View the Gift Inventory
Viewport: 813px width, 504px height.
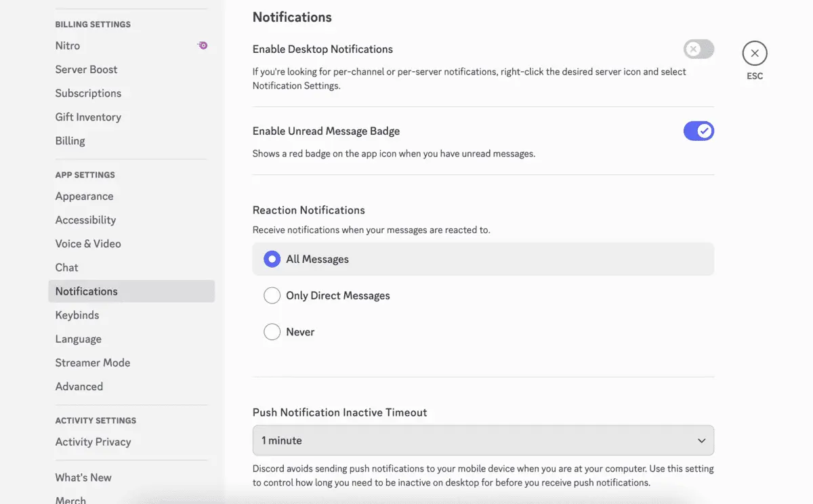click(88, 117)
